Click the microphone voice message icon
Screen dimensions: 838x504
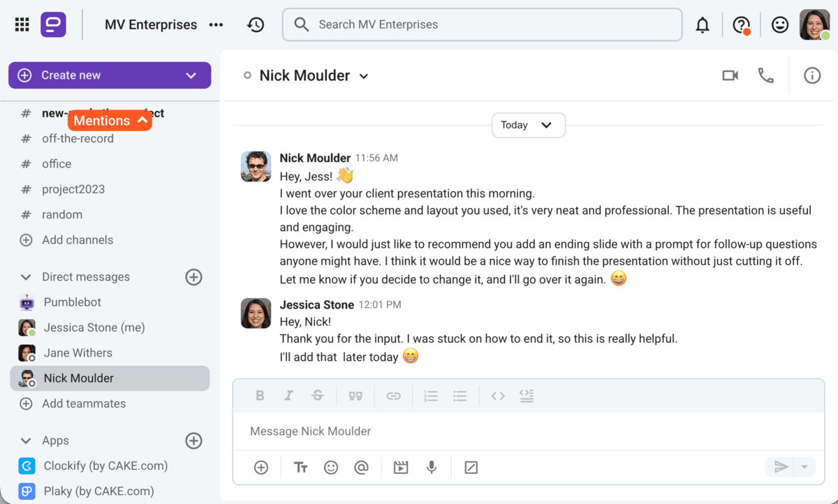tap(432, 467)
